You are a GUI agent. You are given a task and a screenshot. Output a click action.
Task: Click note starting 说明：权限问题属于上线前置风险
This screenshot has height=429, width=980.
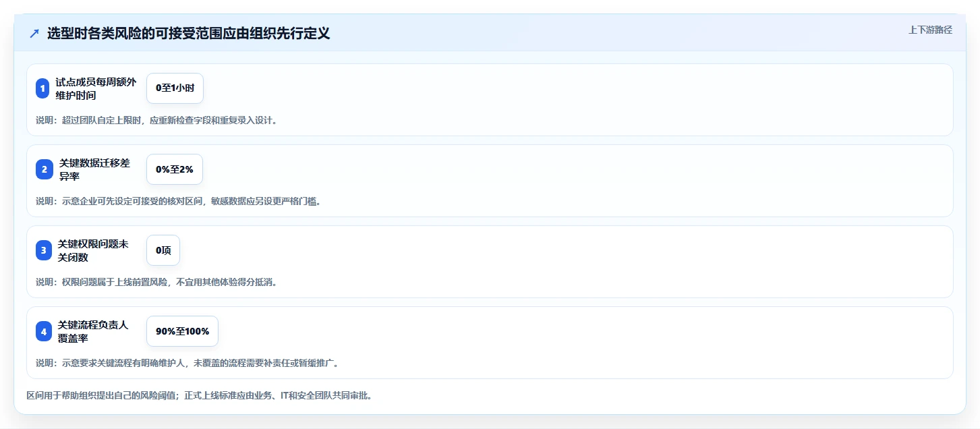156,282
